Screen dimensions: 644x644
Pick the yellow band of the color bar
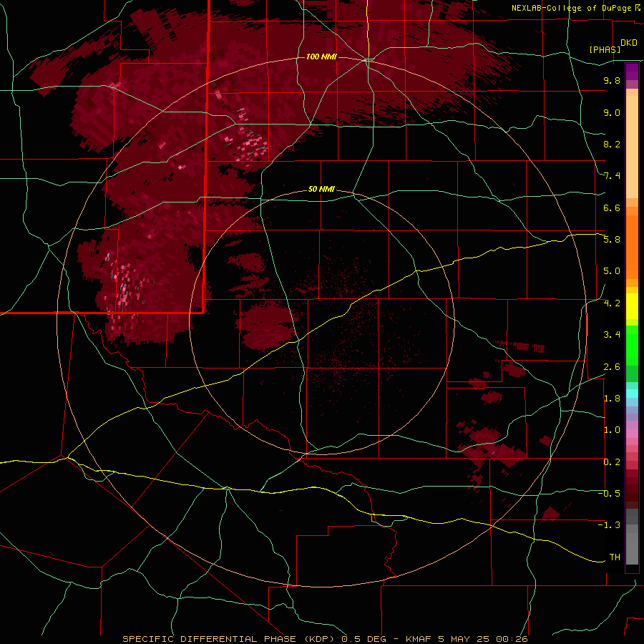click(x=632, y=306)
